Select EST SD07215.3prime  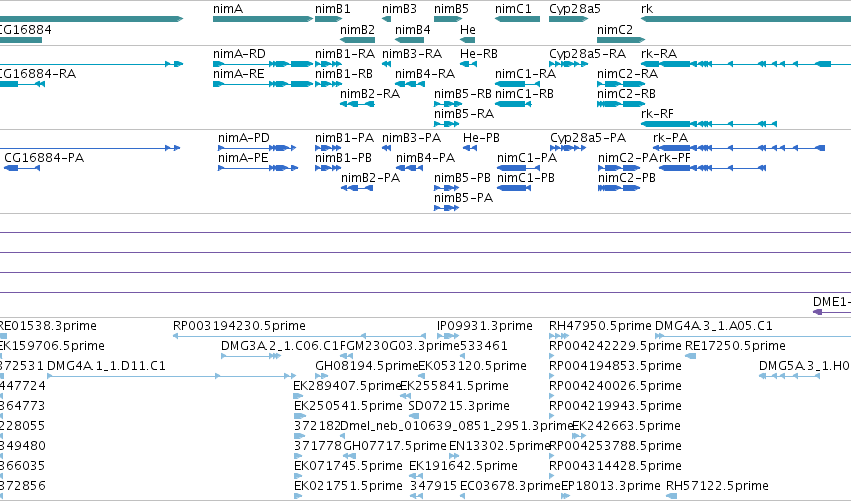pos(414,416)
